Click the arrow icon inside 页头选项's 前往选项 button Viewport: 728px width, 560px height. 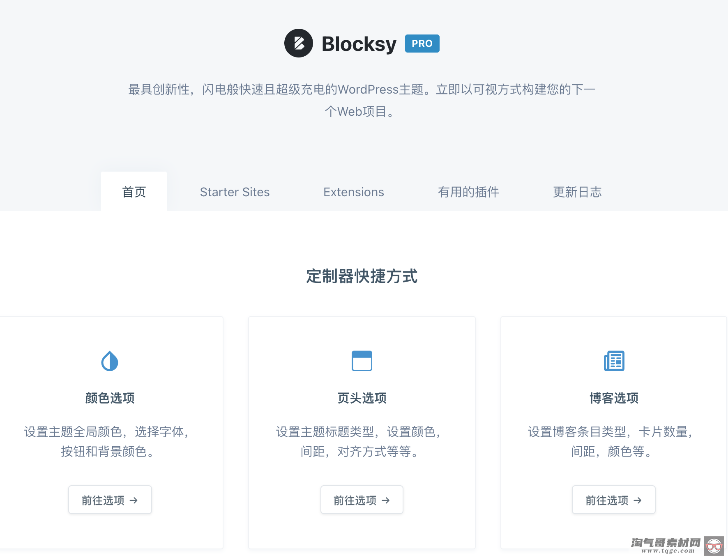(386, 500)
